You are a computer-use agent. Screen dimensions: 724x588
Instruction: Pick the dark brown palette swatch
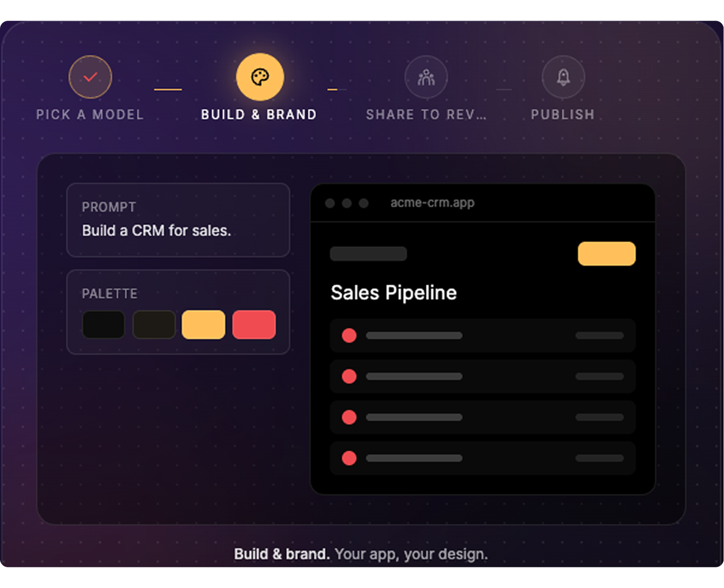point(154,324)
